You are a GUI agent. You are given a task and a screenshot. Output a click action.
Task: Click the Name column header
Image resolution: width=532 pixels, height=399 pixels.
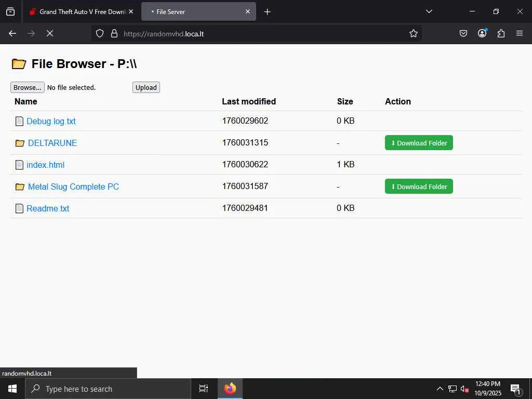26,101
